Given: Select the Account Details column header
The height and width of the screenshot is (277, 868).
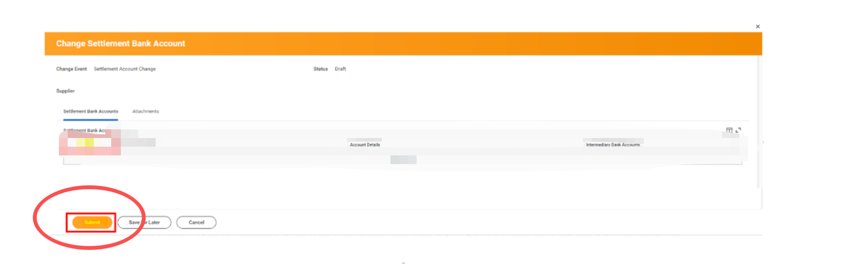Looking at the screenshot, I should (365, 145).
